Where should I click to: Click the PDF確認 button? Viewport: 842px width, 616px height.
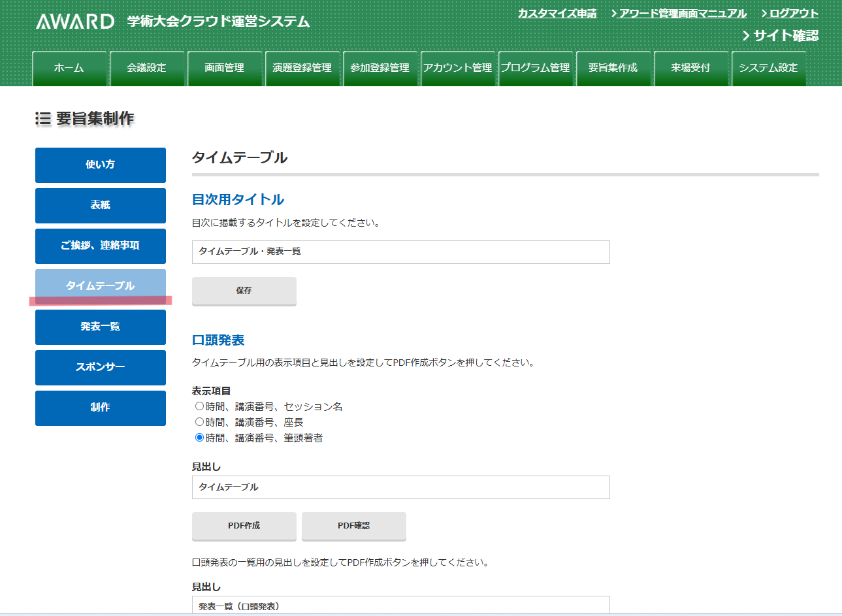pos(354,526)
